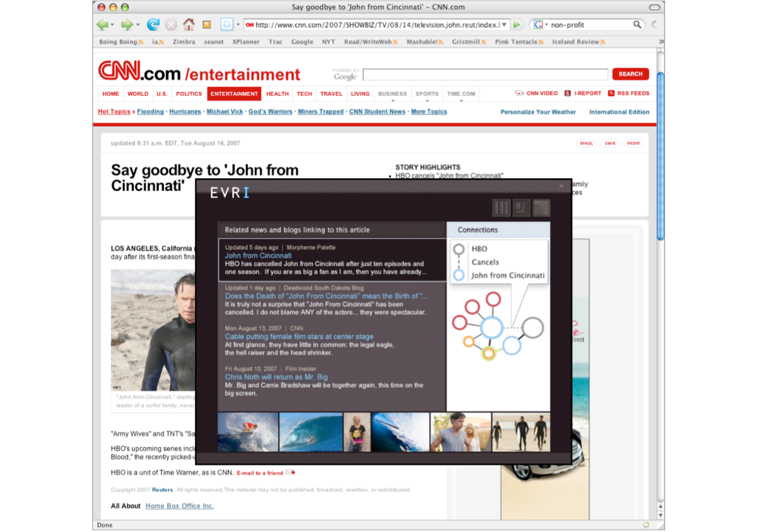The height and width of the screenshot is (532, 757).
Task: Open Cable putting female film stars link
Action: coord(299,337)
